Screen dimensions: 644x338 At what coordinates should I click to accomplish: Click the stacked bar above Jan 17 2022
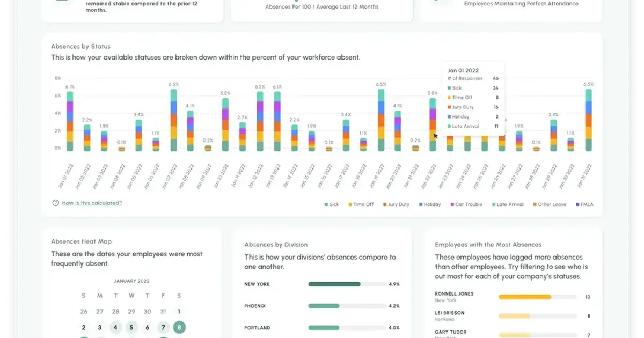[x=346, y=135]
